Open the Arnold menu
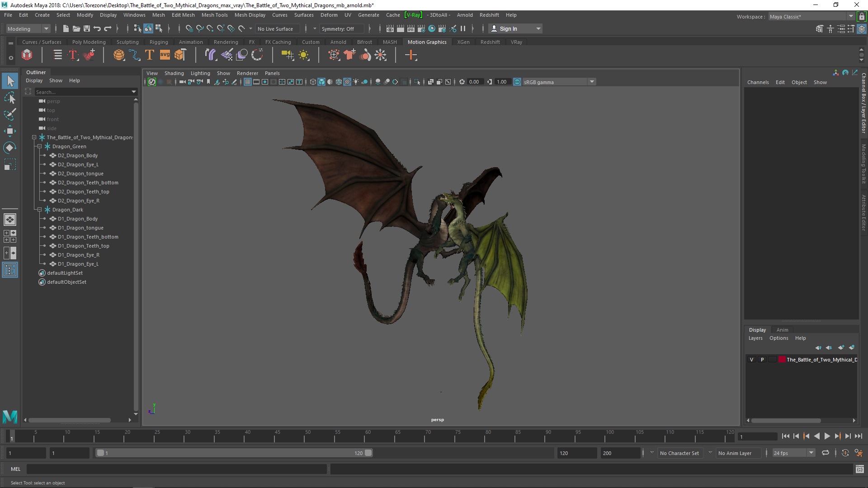 [x=465, y=15]
